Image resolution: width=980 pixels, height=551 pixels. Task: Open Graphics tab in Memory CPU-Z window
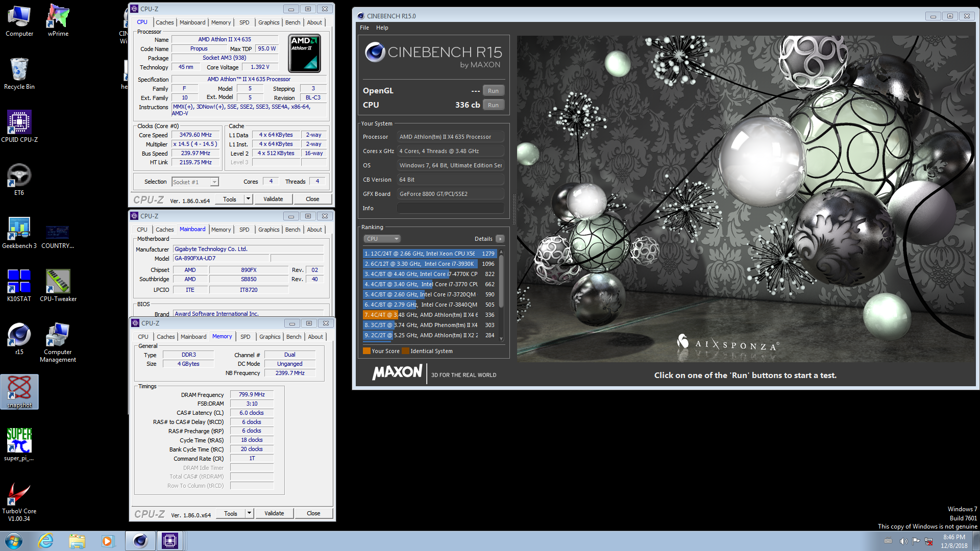pyautogui.click(x=270, y=337)
